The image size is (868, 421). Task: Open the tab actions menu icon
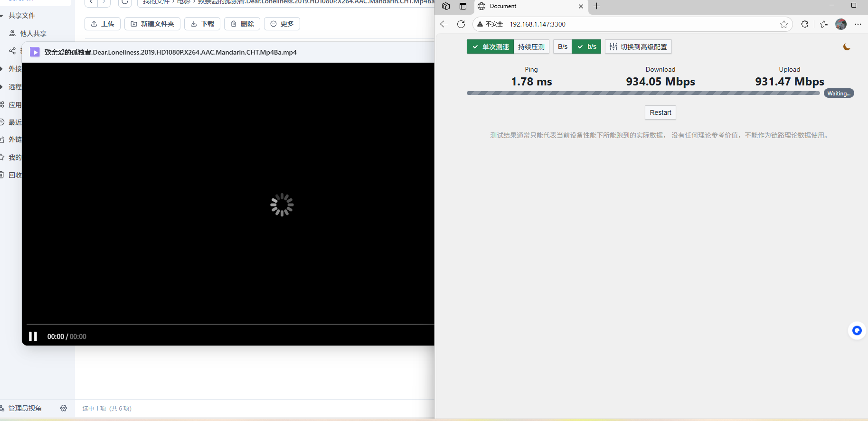pos(463,6)
